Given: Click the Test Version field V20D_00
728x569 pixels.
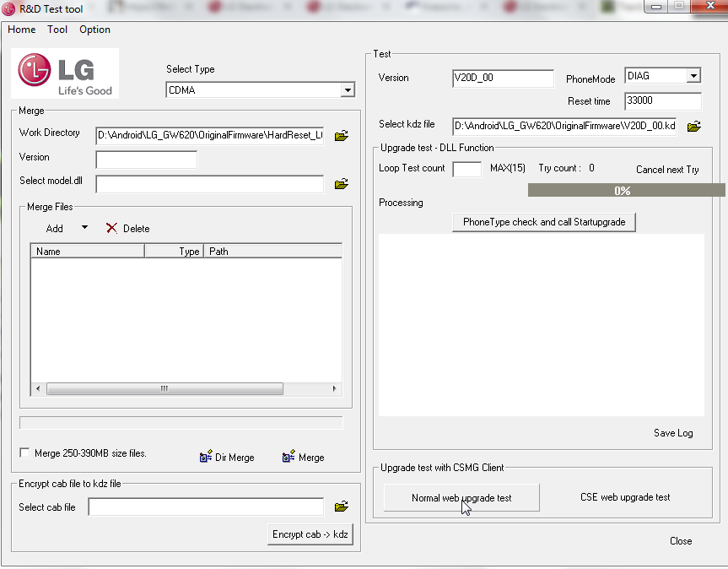Looking at the screenshot, I should (504, 78).
